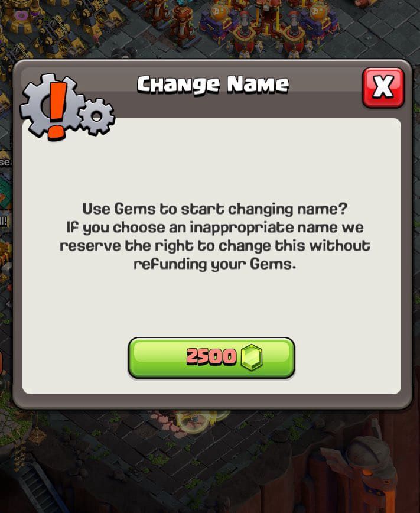Click the large gear warning icon
This screenshot has height=513, width=420.
tap(53, 106)
